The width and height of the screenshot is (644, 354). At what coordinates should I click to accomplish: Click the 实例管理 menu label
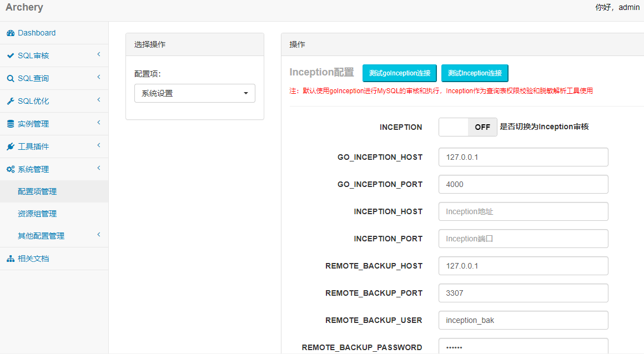(33, 124)
